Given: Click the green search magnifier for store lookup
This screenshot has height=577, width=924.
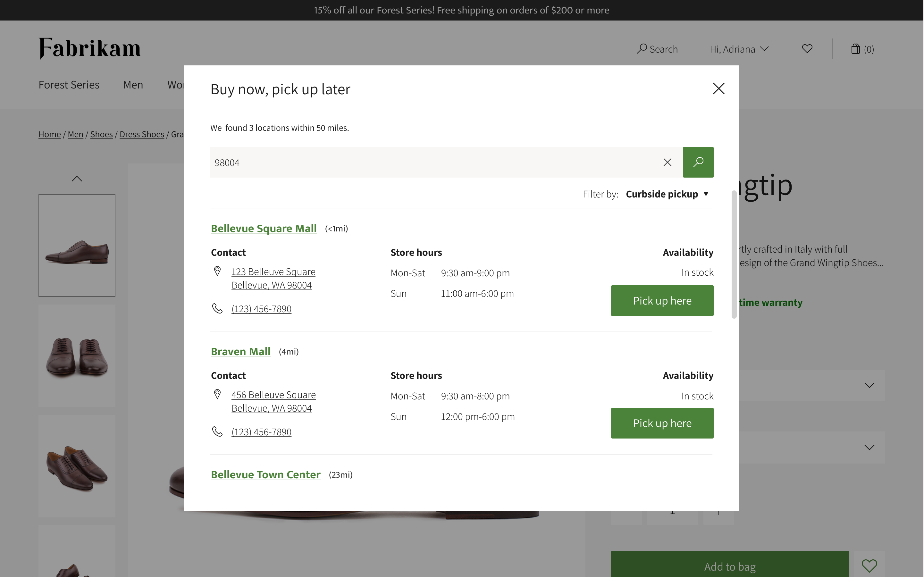Looking at the screenshot, I should pos(698,162).
